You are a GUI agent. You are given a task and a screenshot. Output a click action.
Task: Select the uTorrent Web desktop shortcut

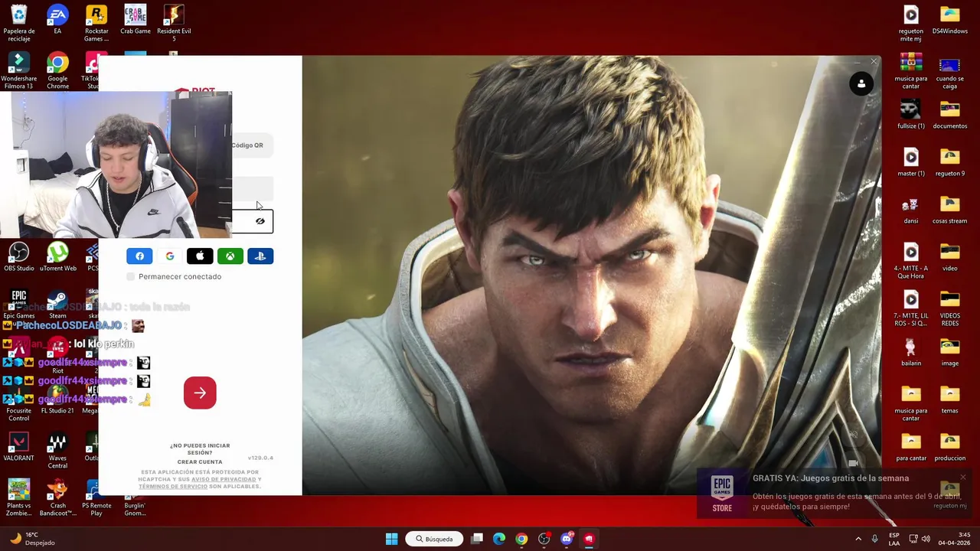click(57, 257)
